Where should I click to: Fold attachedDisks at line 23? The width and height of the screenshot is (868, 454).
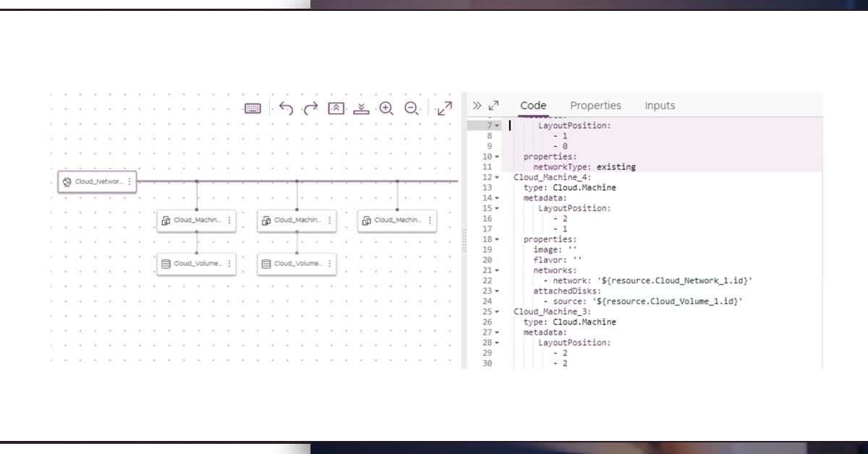click(x=497, y=291)
